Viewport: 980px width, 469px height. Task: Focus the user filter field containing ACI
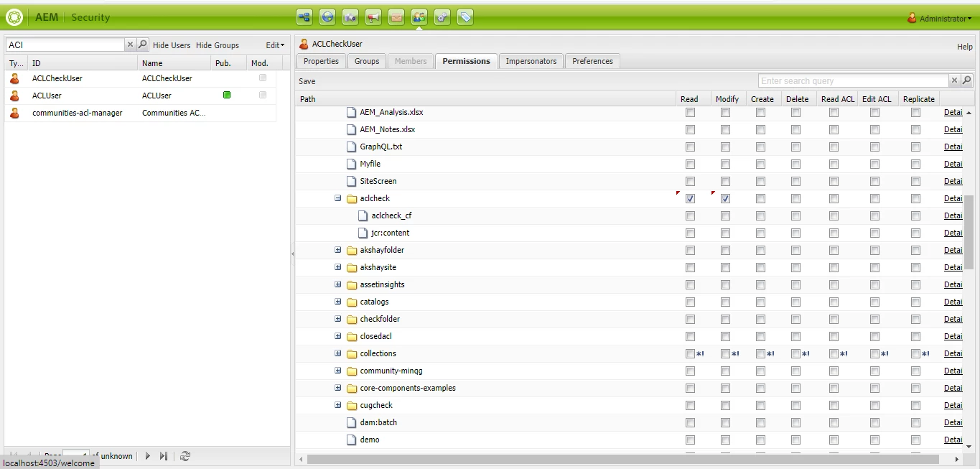(x=65, y=45)
